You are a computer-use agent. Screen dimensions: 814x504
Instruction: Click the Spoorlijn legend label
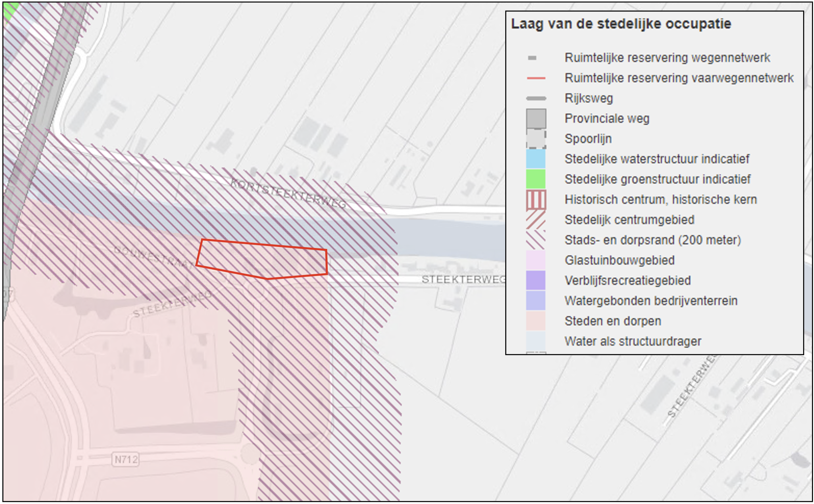[588, 139]
